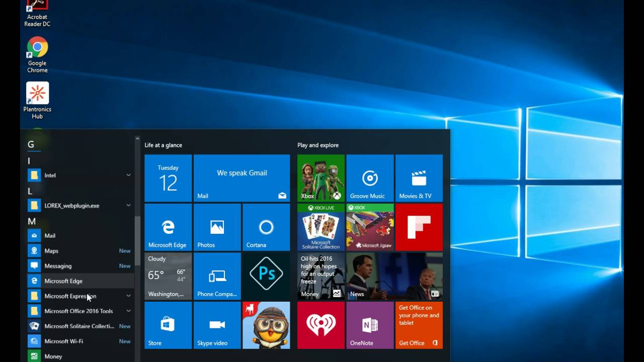Open the Movies & TV tile
The image size is (644, 362).
(419, 178)
